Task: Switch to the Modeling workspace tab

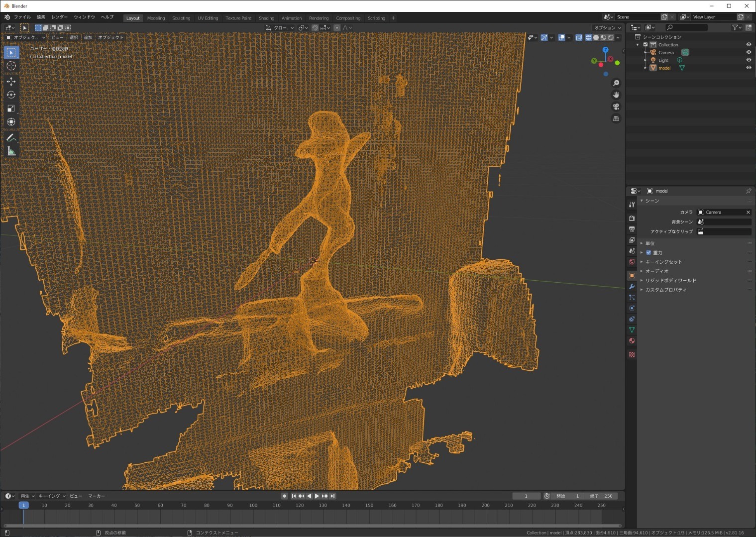Action: 156,18
